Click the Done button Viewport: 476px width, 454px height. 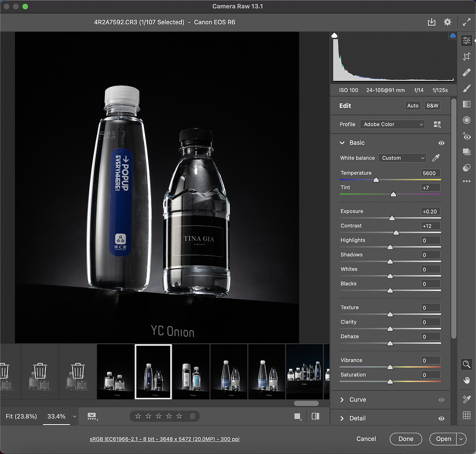[406, 439]
